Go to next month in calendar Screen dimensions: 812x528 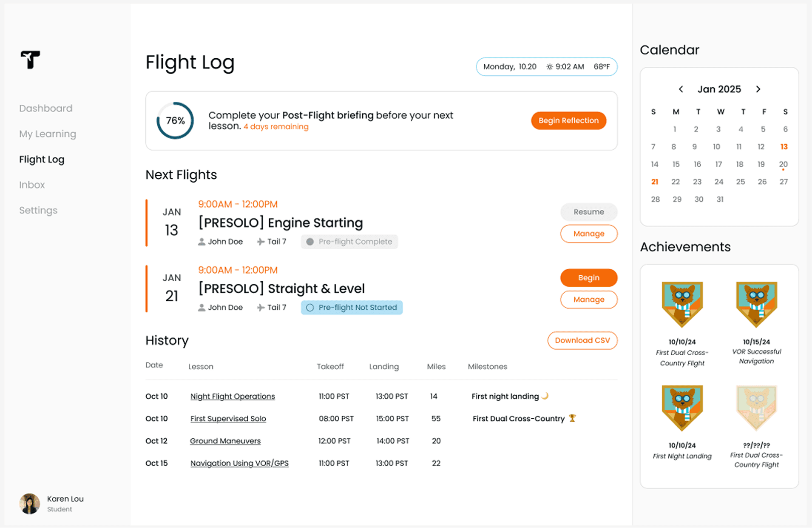pos(758,89)
